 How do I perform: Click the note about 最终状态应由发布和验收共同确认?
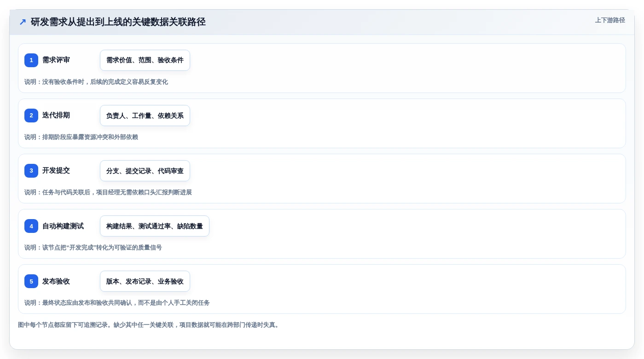117,303
